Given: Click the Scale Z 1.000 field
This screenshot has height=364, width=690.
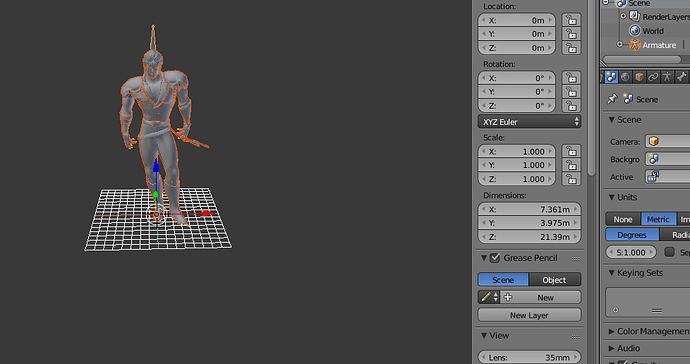Looking at the screenshot, I should tap(517, 179).
